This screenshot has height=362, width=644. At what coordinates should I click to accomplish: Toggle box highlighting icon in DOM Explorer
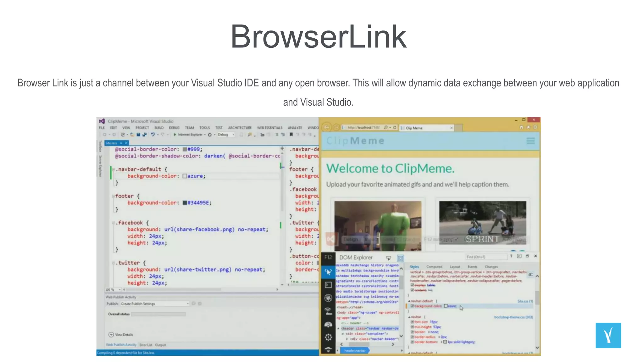click(x=400, y=258)
